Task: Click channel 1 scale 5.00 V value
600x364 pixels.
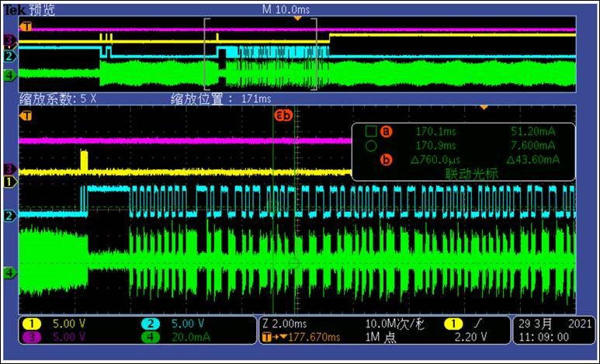Action: coord(69,324)
